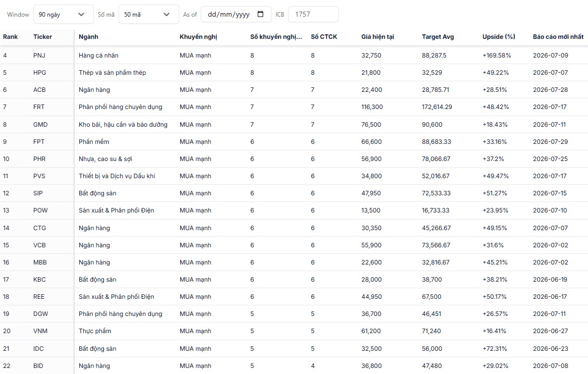Screen dimensions: 588x374
Task: Select the CTG ticker cell
Action: (40, 228)
